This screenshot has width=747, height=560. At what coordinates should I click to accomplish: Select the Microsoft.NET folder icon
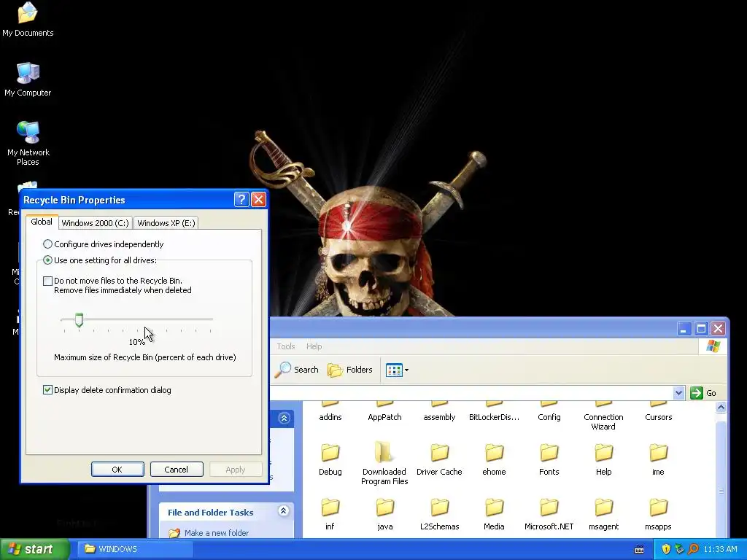549,507
